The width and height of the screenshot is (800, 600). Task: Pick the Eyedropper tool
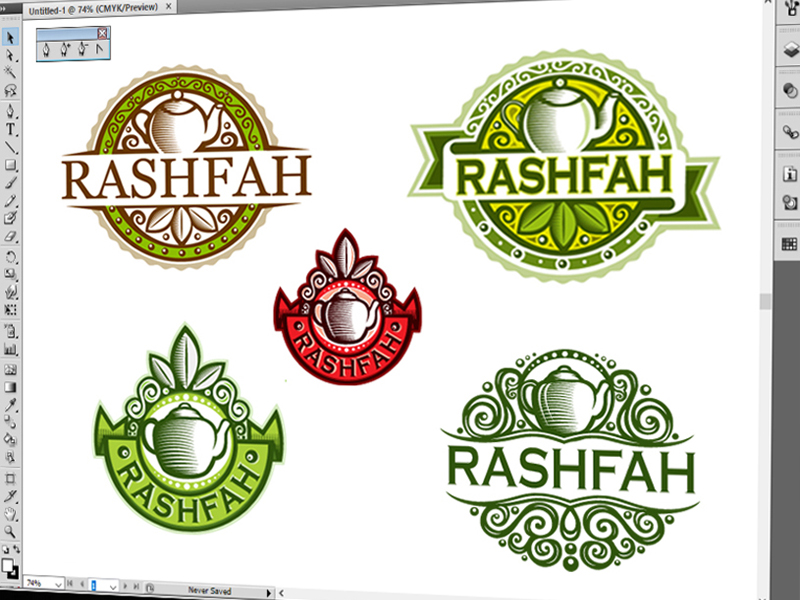10,405
